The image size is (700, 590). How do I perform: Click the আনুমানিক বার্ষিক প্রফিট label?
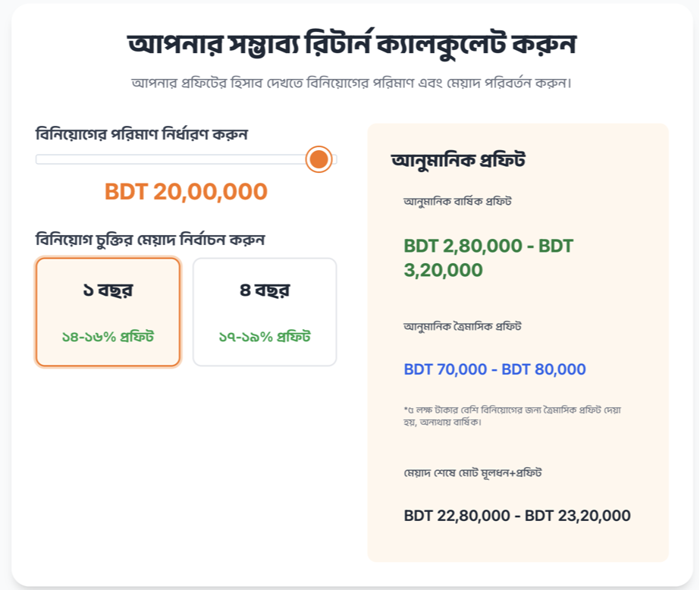[x=457, y=202]
